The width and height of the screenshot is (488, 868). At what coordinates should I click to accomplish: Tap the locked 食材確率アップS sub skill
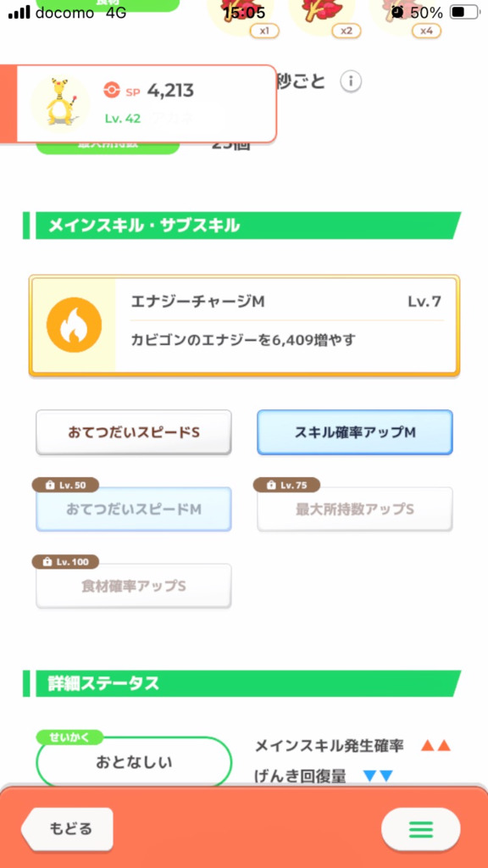coord(134,587)
